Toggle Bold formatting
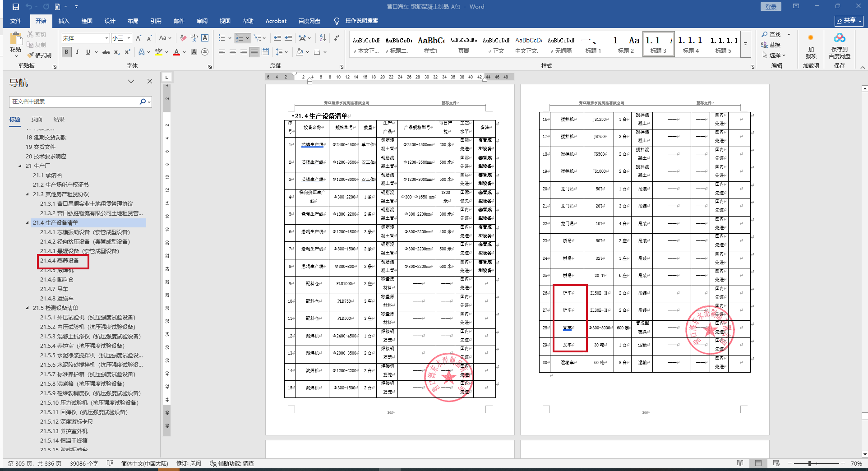 click(66, 52)
